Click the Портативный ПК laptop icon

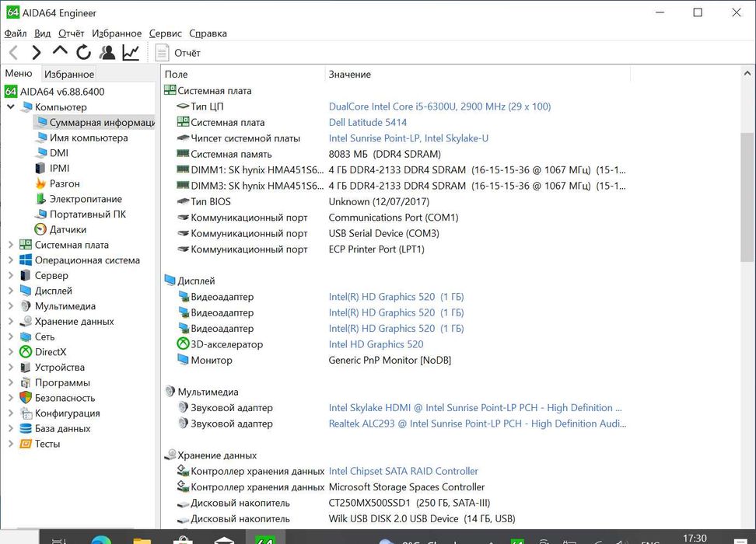(x=40, y=214)
